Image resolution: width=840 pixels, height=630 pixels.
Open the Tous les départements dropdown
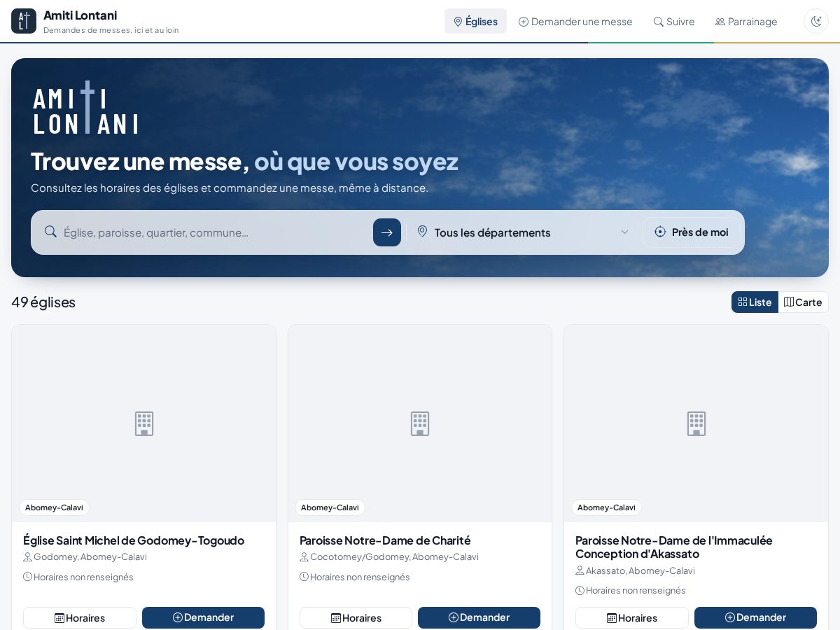pyautogui.click(x=523, y=232)
